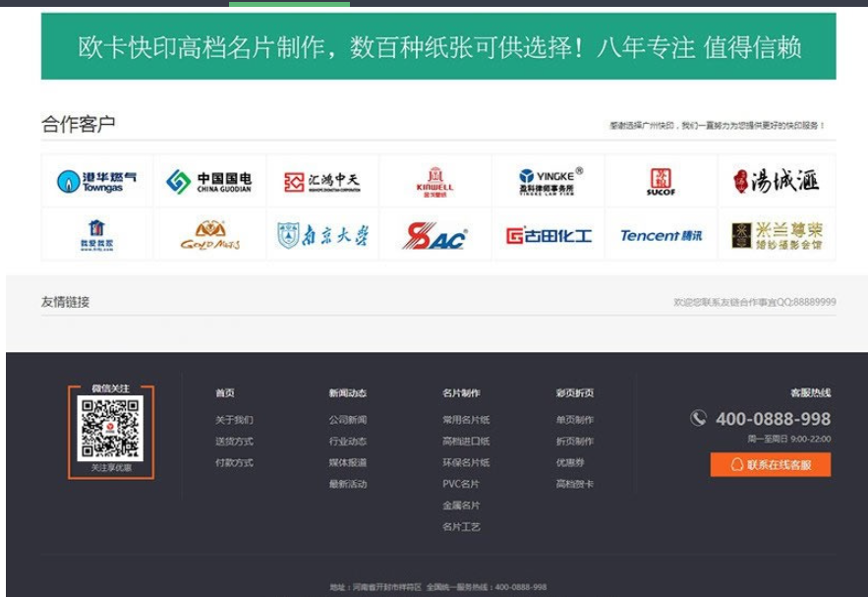Click the phone icon beside 400-0888-998

(698, 416)
